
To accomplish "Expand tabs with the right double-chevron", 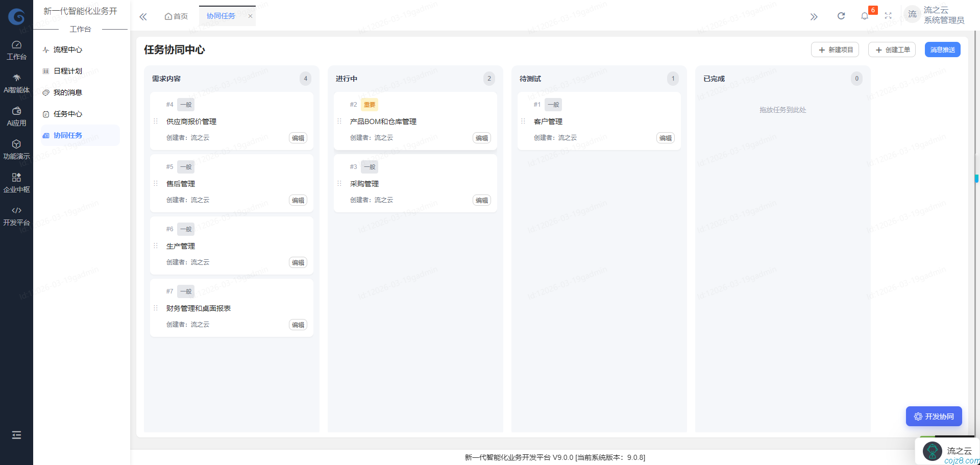I will coord(814,16).
